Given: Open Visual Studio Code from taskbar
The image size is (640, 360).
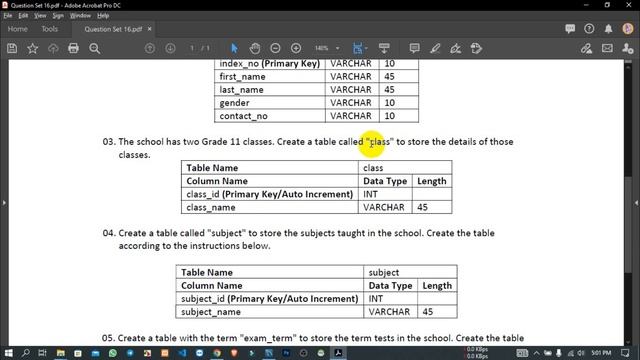Looking at the screenshot, I should coord(182,353).
